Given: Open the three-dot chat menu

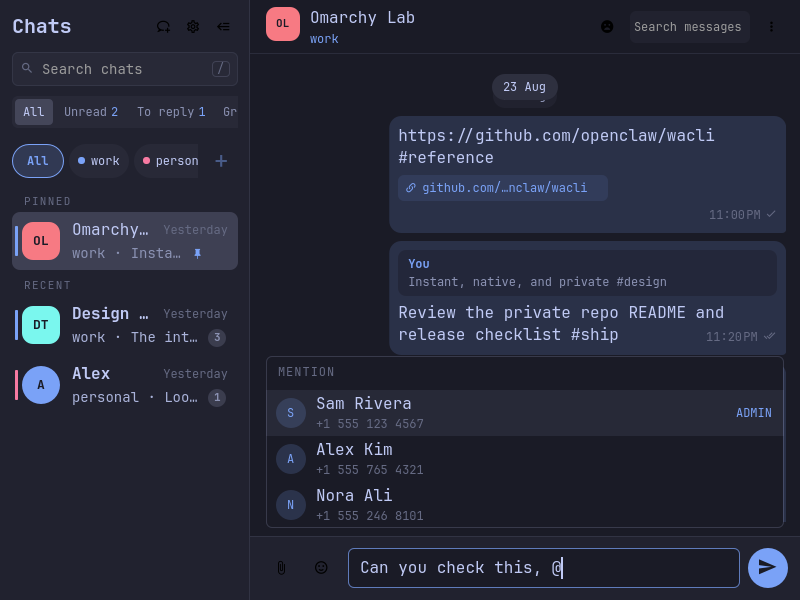Looking at the screenshot, I should tap(771, 27).
